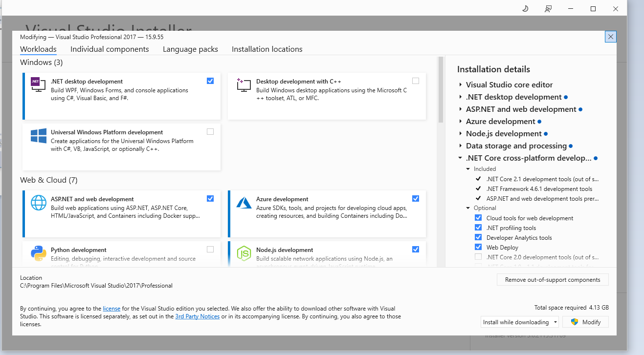This screenshot has width=644, height=355.
Task: Click the ASP.NET and web development globe icon
Action: coord(38,203)
